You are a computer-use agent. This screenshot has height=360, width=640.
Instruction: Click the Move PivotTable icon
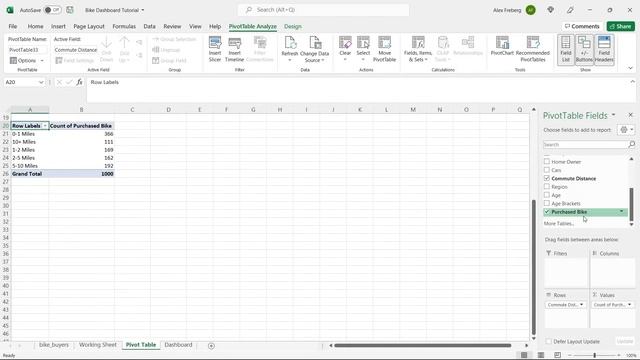click(x=384, y=49)
